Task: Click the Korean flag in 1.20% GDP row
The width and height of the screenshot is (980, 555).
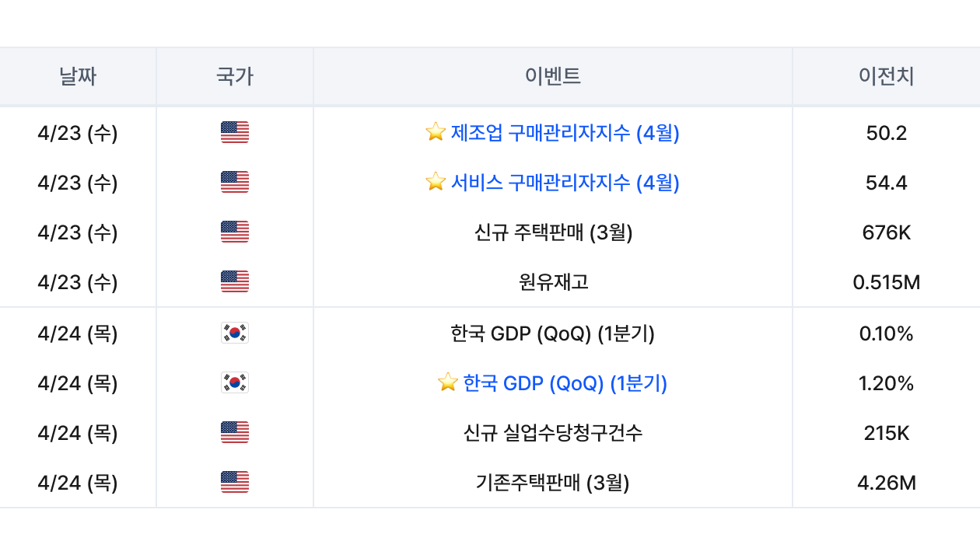Action: point(235,383)
